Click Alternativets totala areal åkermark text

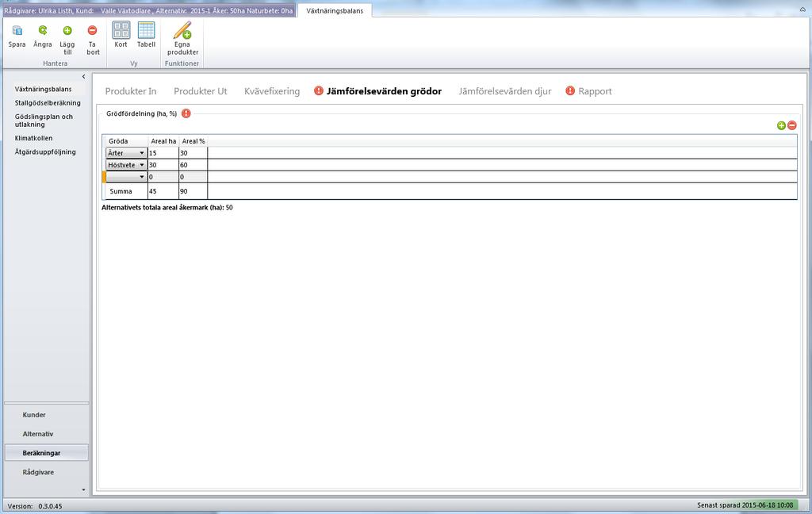(167, 207)
